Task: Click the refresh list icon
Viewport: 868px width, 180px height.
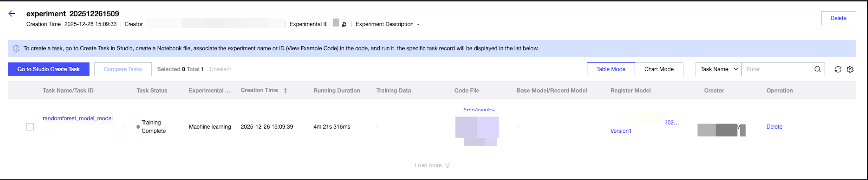Action: 838,69
